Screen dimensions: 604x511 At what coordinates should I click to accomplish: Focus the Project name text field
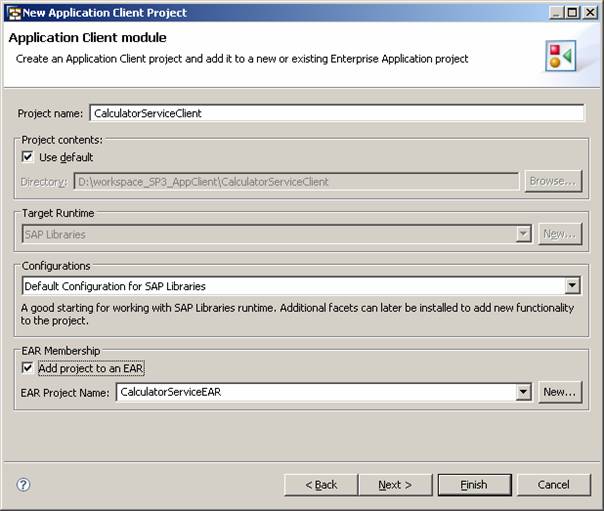click(336, 113)
